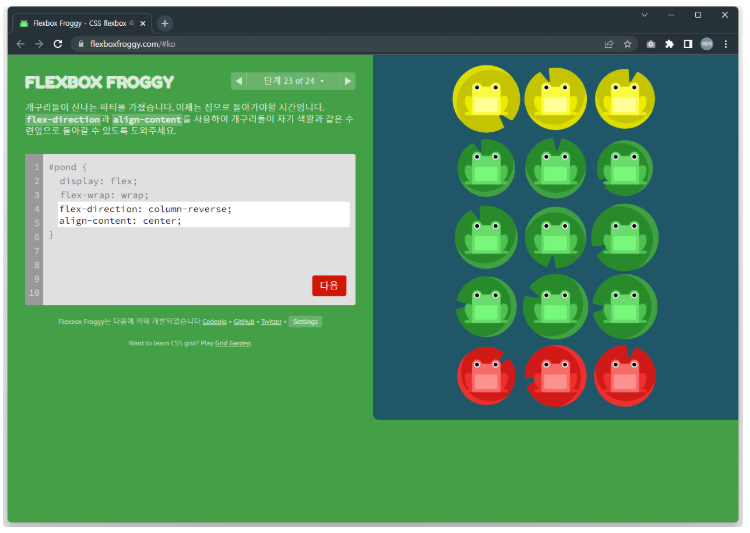
Task: Click the red 다음 (Next) button
Action: tap(329, 286)
